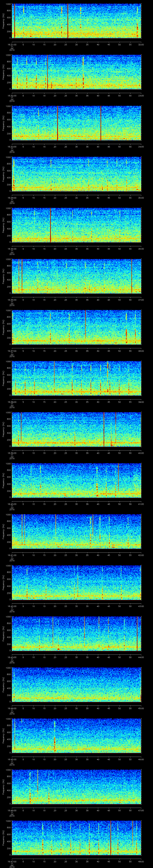Click the spectrogram panel starting at 16:40:00
Screen dimensions: 153x868
point(77,480)
